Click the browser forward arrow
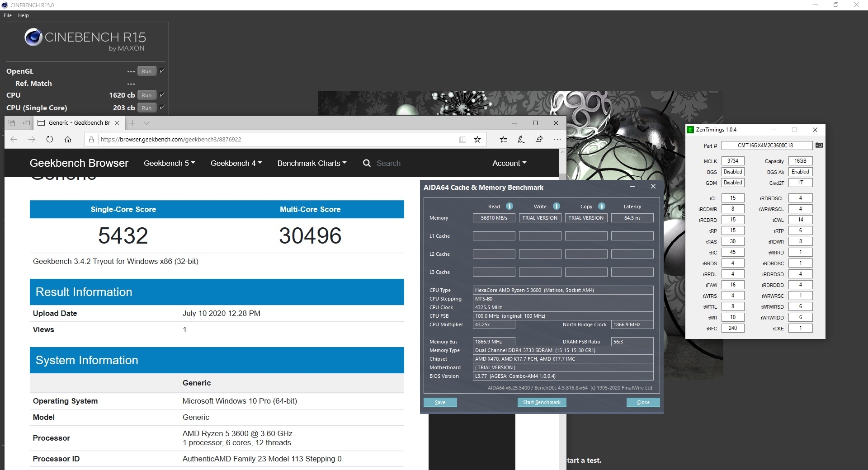This screenshot has height=470, width=868. click(32, 139)
